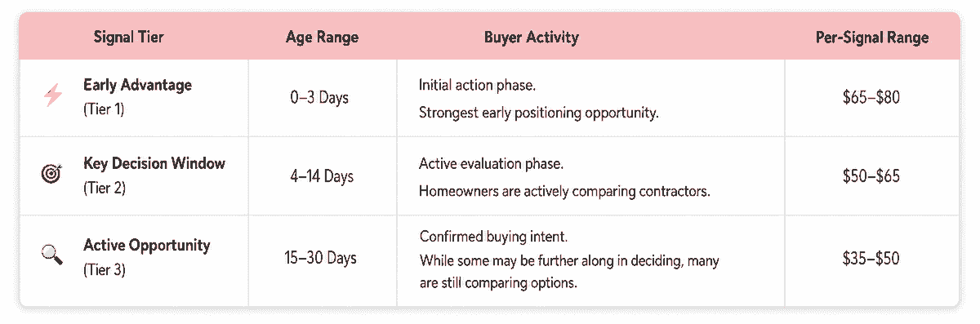Click the $35–$50 price range cell

[871, 259]
